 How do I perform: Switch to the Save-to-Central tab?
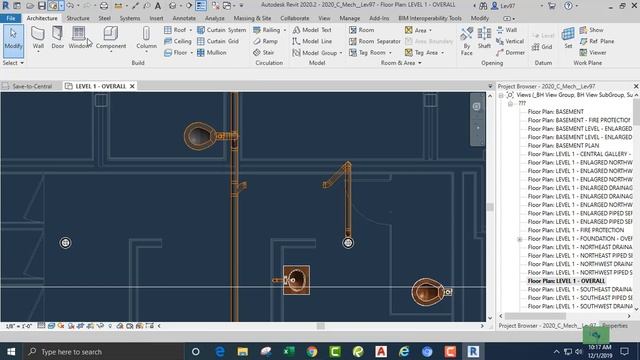tap(28, 86)
